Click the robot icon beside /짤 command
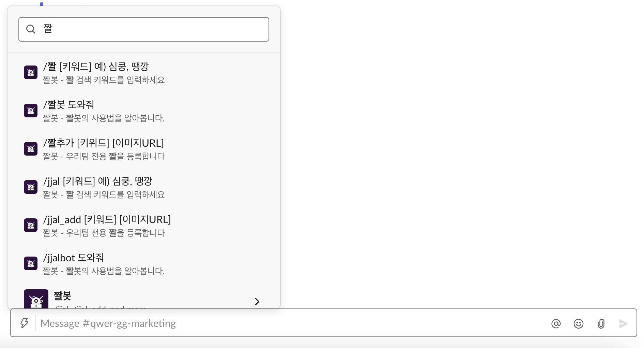The width and height of the screenshot is (644, 348). point(31,72)
